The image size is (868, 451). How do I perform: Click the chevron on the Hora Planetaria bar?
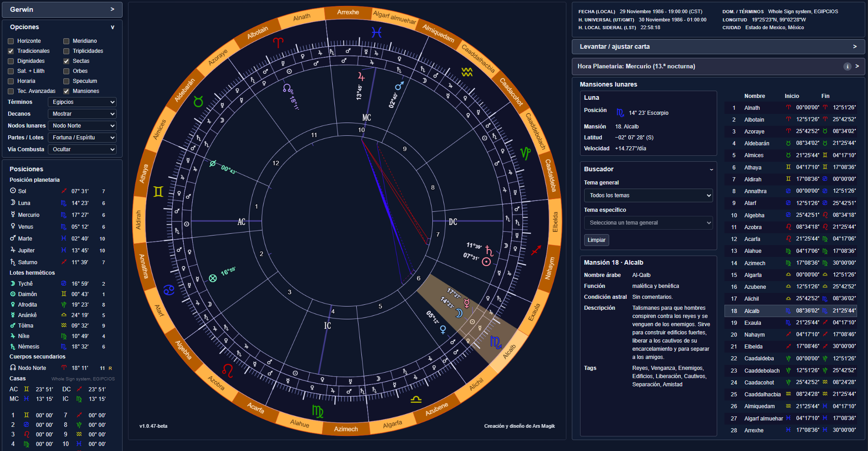(858, 66)
